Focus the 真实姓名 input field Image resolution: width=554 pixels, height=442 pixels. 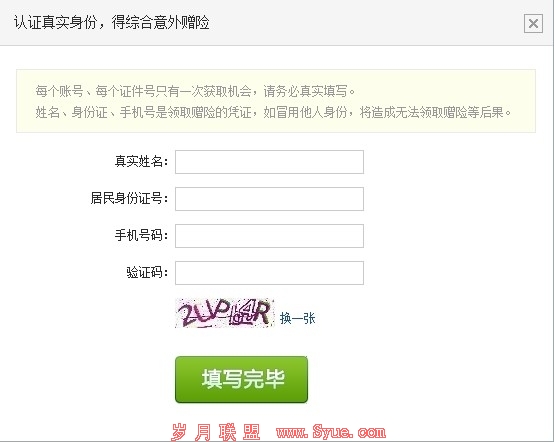[x=269, y=162]
